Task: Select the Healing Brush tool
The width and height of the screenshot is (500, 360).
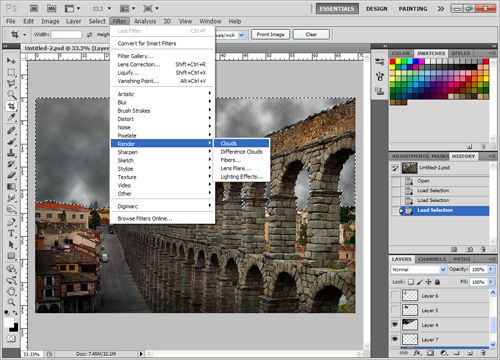Action: (11, 130)
